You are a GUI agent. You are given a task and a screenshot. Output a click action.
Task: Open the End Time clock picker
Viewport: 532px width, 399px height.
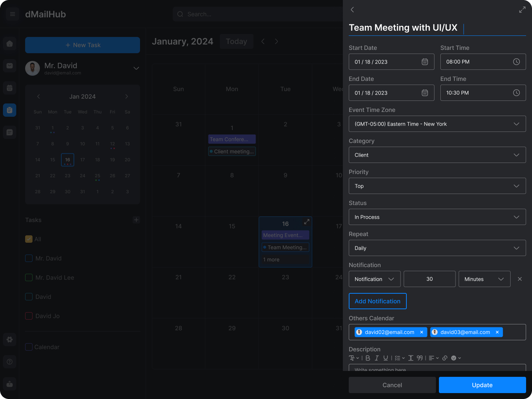pyautogui.click(x=516, y=93)
